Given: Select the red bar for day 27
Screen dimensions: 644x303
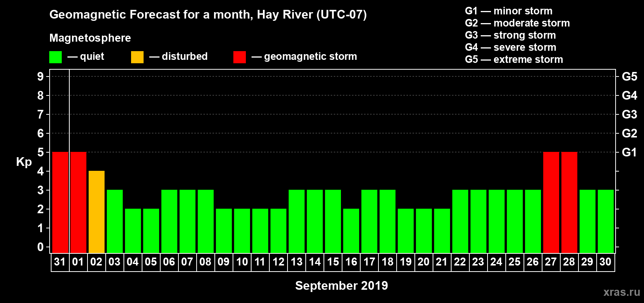Looking at the screenshot, I should click(x=551, y=203).
